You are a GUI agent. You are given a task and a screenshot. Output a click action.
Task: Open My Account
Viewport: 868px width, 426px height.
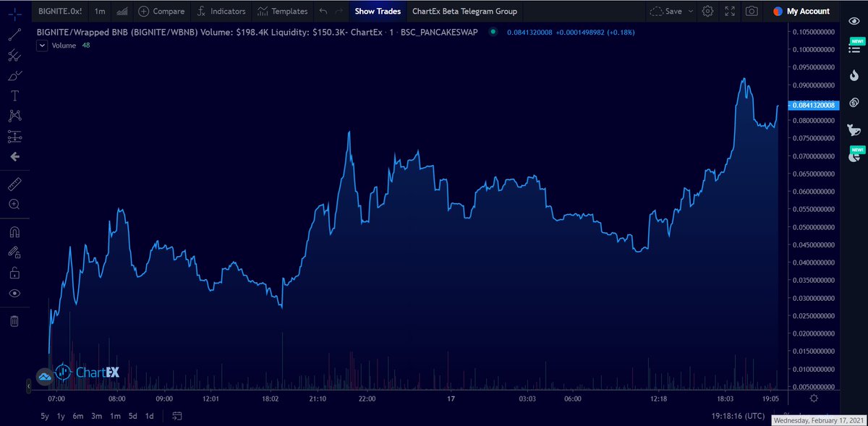click(x=801, y=12)
